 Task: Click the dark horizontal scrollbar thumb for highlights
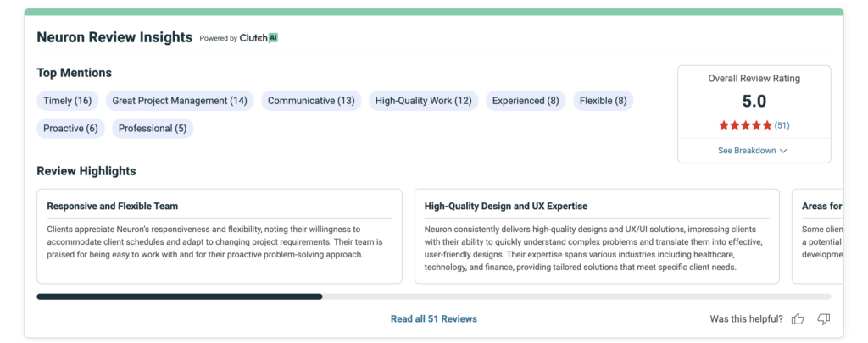pos(180,296)
